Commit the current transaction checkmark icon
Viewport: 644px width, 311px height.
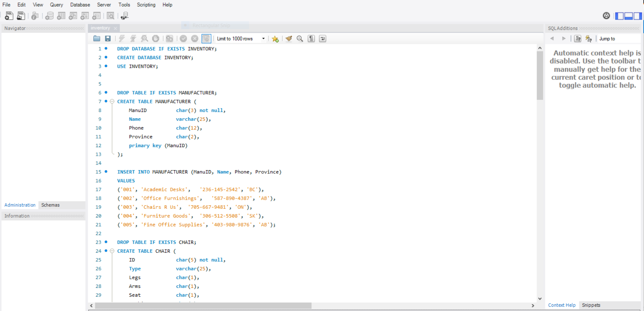pyautogui.click(x=183, y=39)
